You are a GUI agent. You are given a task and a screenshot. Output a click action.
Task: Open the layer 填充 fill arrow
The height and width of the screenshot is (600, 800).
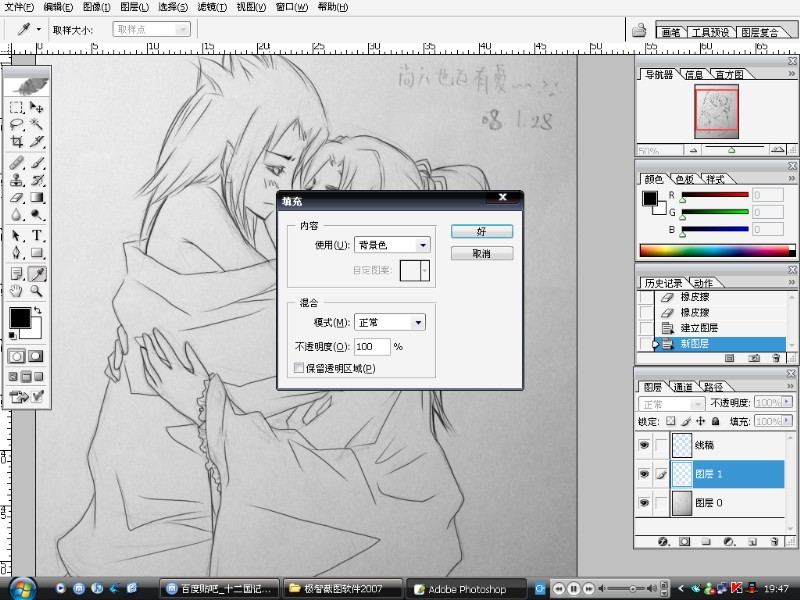(x=788, y=421)
